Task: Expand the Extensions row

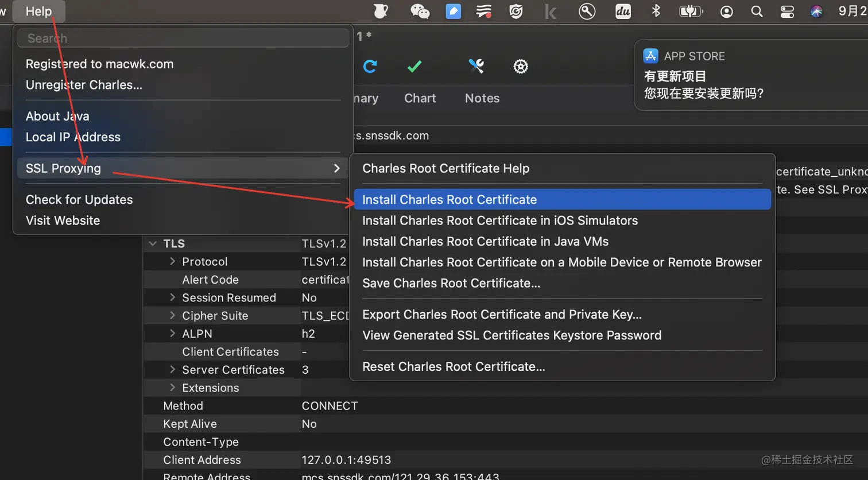Action: pos(172,388)
